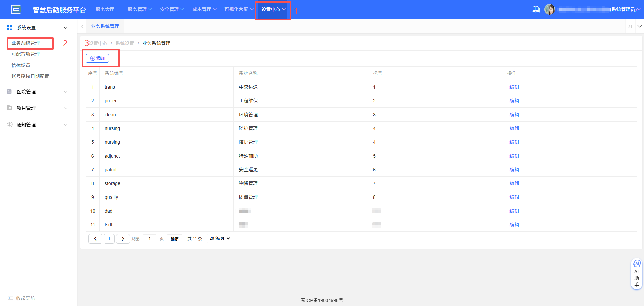Open the 20条/页 page size dropdown
The height and width of the screenshot is (306, 644).
pos(219,238)
